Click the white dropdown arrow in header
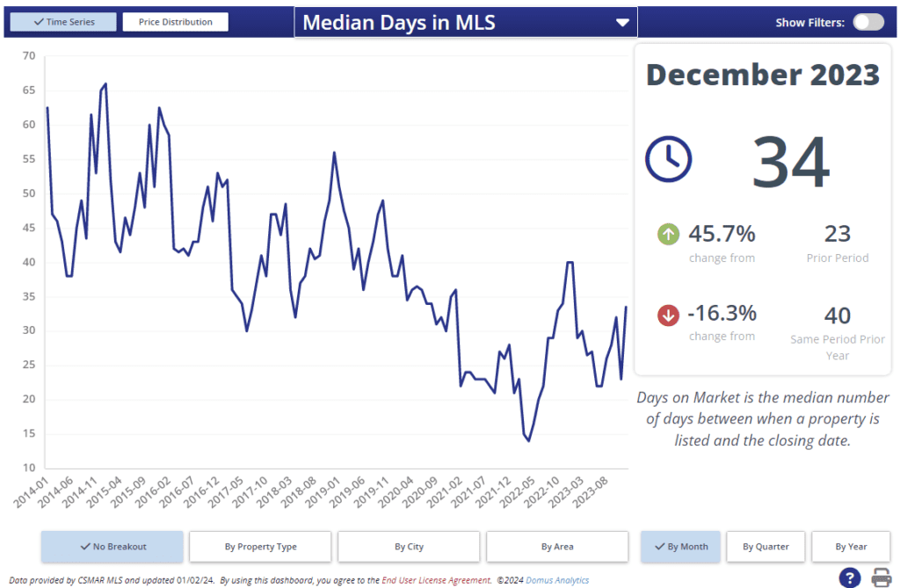The image size is (900, 588). pos(622,23)
